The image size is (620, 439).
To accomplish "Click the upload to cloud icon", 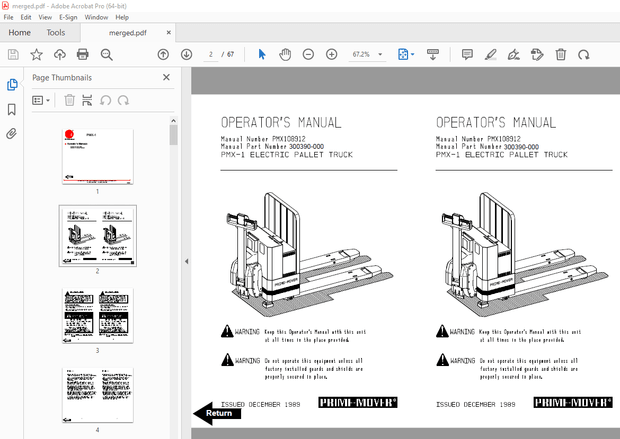I will 60,54.
